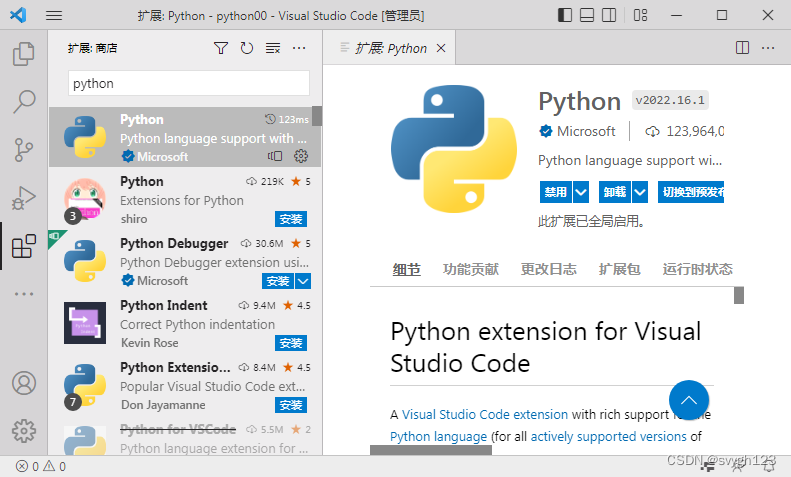Screen dimensions: 791x477
Task: Select deprecated Python for VSCode item
Action: click(185, 437)
